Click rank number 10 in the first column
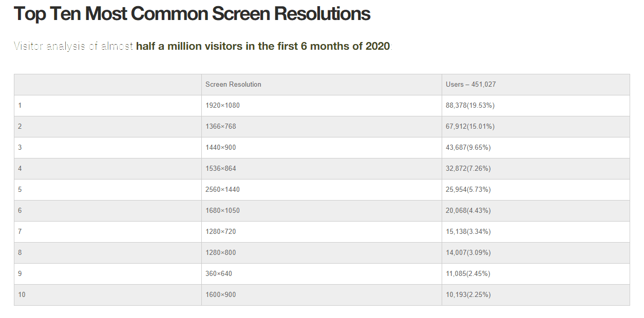Viewport: 644px width, 318px height. (x=21, y=295)
